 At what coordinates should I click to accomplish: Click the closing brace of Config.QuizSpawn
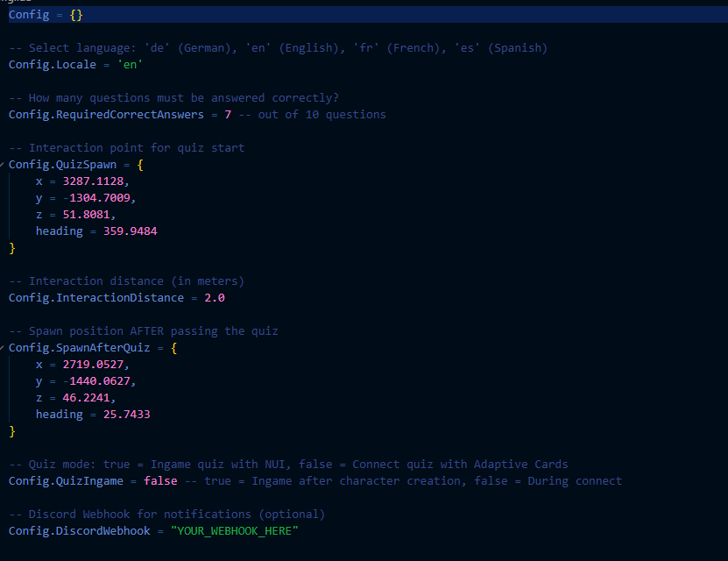[12, 248]
